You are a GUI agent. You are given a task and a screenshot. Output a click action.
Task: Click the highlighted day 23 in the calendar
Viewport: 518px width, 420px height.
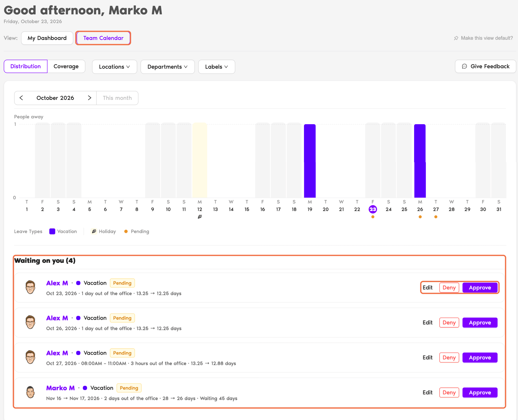tap(373, 209)
